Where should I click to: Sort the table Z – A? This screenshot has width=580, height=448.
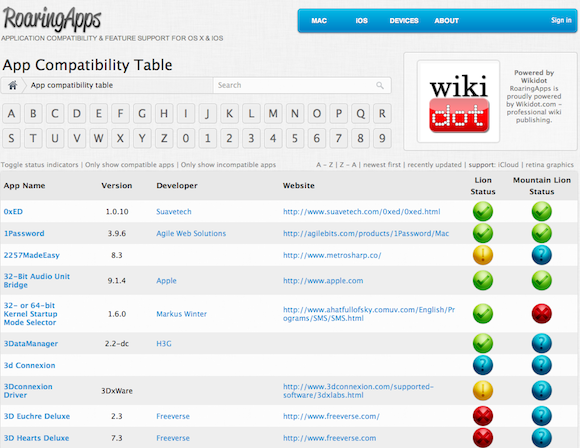point(348,165)
